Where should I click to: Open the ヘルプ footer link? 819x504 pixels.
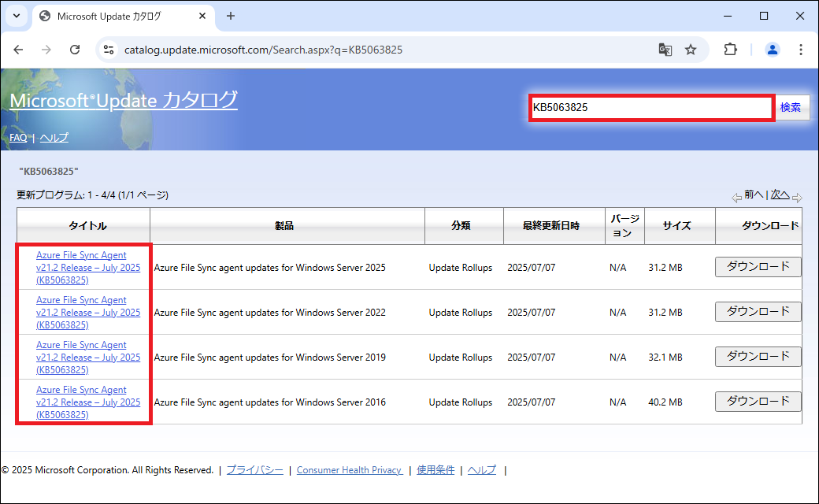(482, 470)
